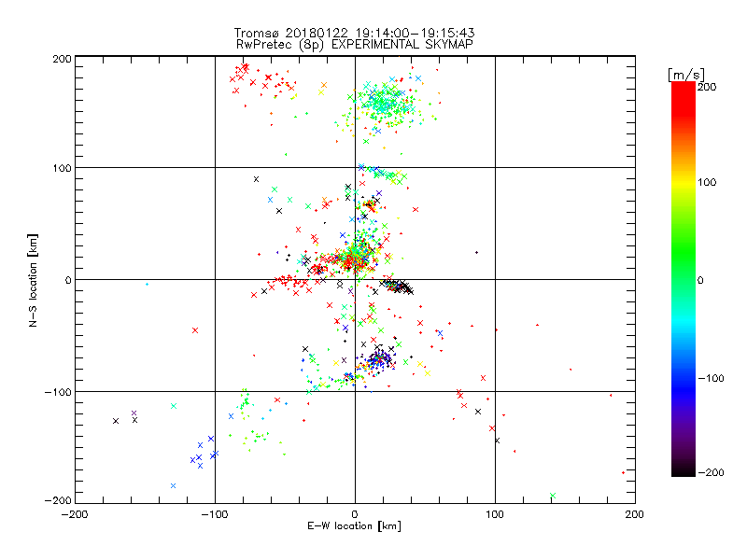This screenshot has width=747, height=560.
Task: Click the y-axis tick label '-200'
Action: point(58,500)
